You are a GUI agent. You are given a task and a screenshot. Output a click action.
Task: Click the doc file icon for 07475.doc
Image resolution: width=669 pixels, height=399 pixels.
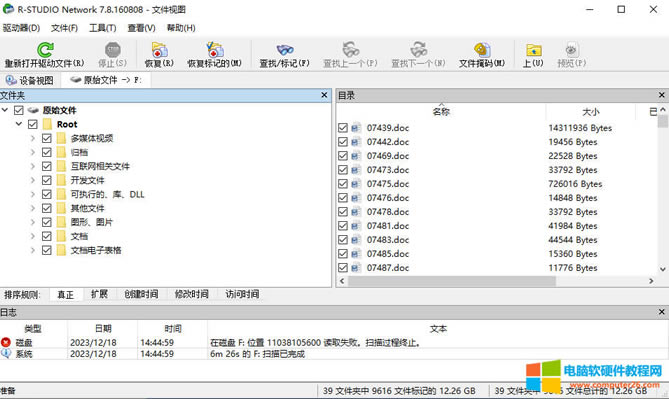pyautogui.click(x=355, y=183)
